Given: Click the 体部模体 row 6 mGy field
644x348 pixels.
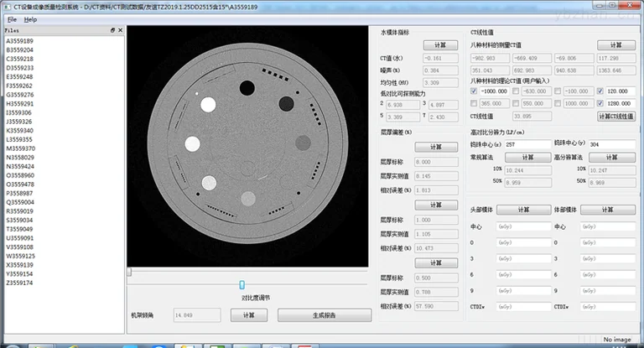Looking at the screenshot, I should (608, 275).
